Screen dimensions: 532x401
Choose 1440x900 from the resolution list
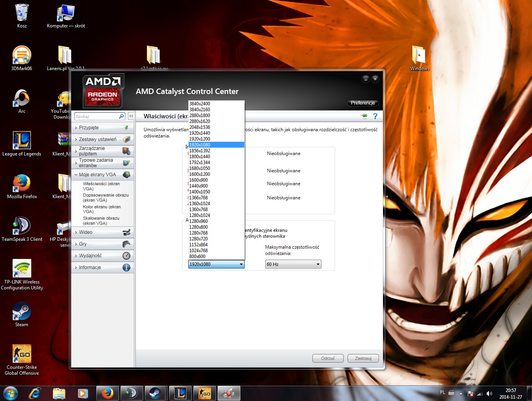216,186
